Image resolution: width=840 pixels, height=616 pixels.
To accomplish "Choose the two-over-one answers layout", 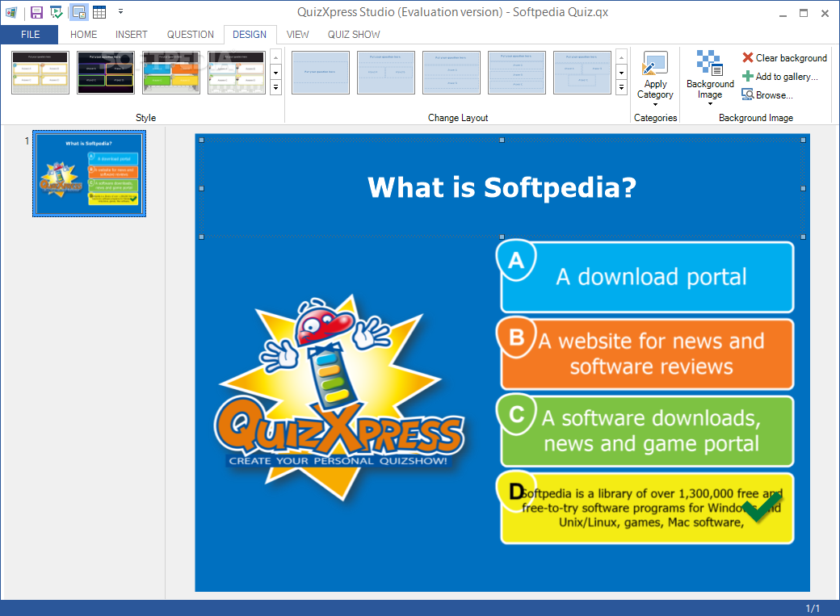I will click(582, 73).
